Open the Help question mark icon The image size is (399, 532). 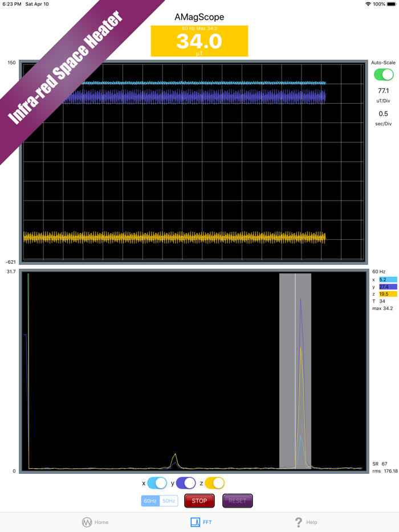click(299, 522)
